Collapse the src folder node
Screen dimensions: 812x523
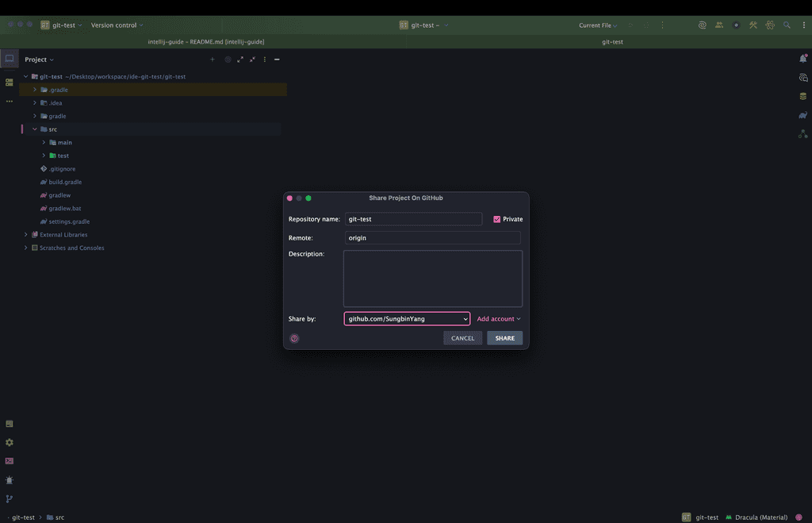[34, 129]
